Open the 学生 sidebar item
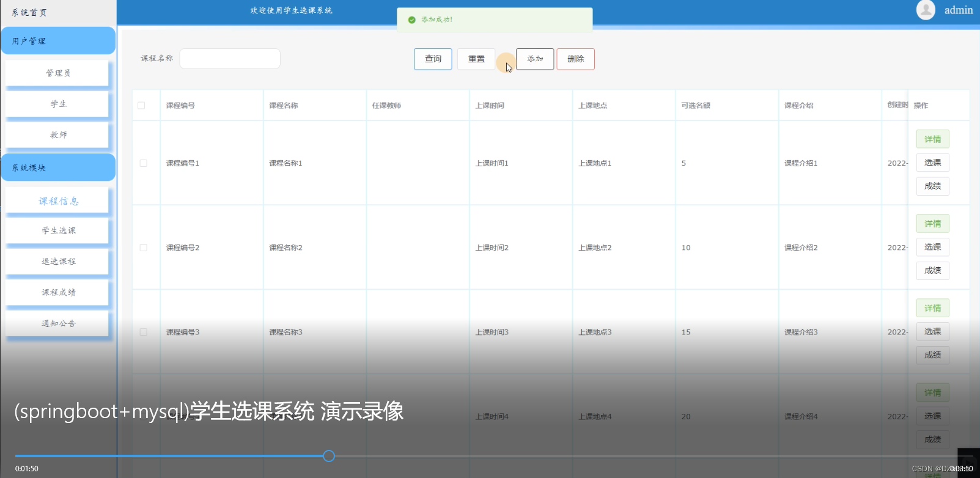Image resolution: width=980 pixels, height=478 pixels. [x=57, y=104]
